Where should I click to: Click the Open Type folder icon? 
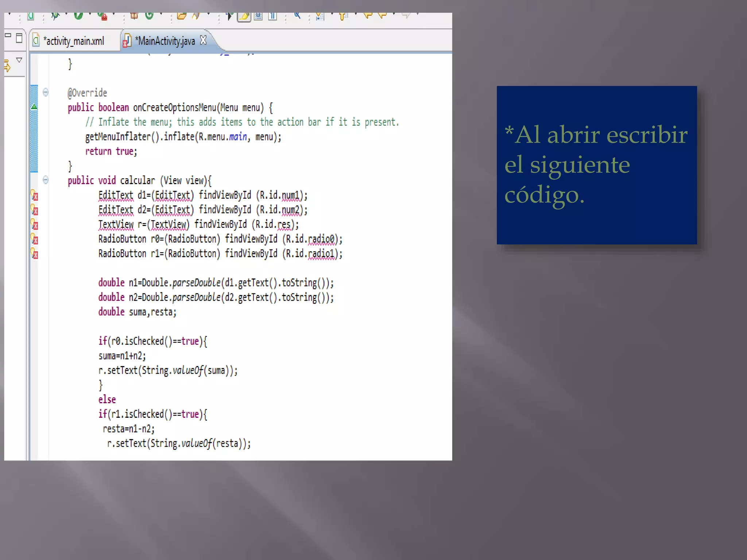pos(181,16)
